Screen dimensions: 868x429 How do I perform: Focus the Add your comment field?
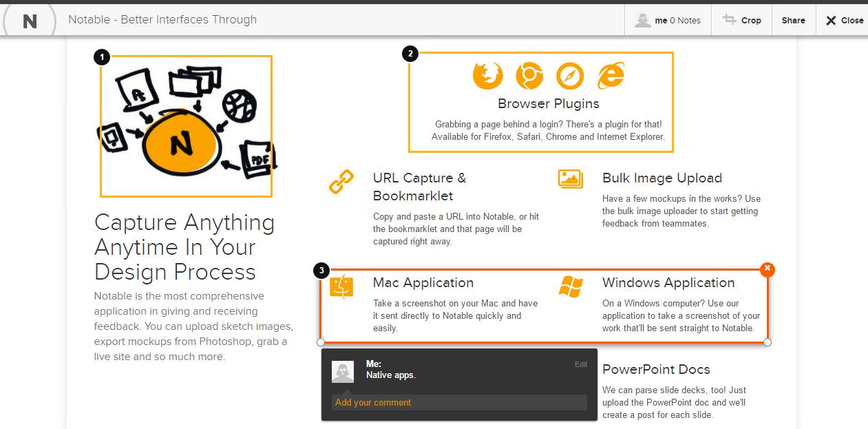coord(459,403)
